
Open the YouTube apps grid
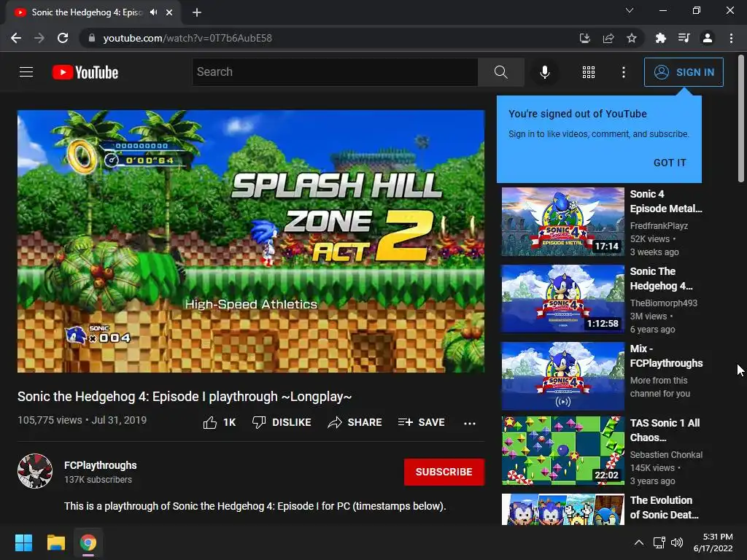[589, 72]
